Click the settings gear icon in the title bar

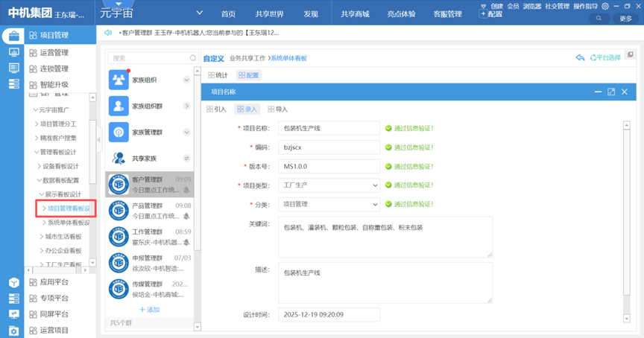click(x=604, y=6)
